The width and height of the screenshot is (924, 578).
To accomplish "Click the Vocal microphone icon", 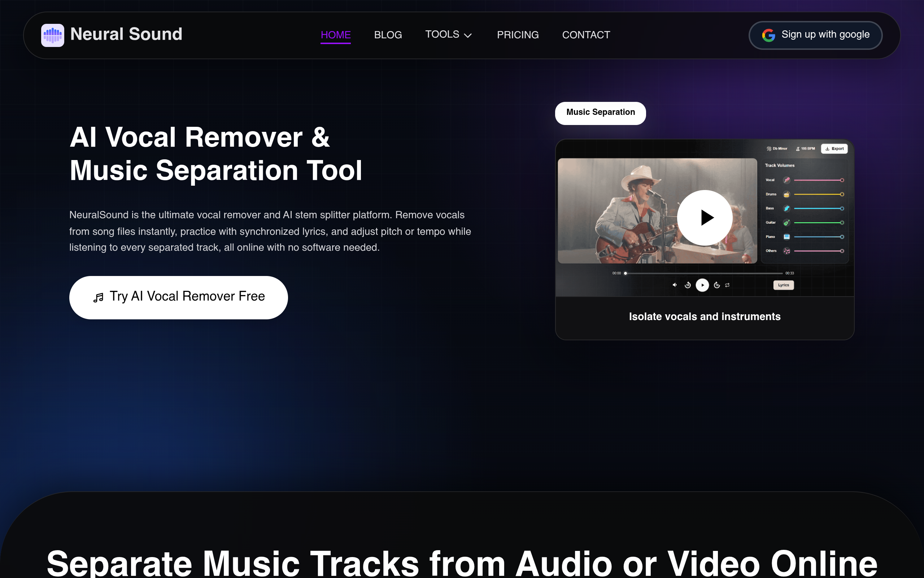I will (786, 180).
